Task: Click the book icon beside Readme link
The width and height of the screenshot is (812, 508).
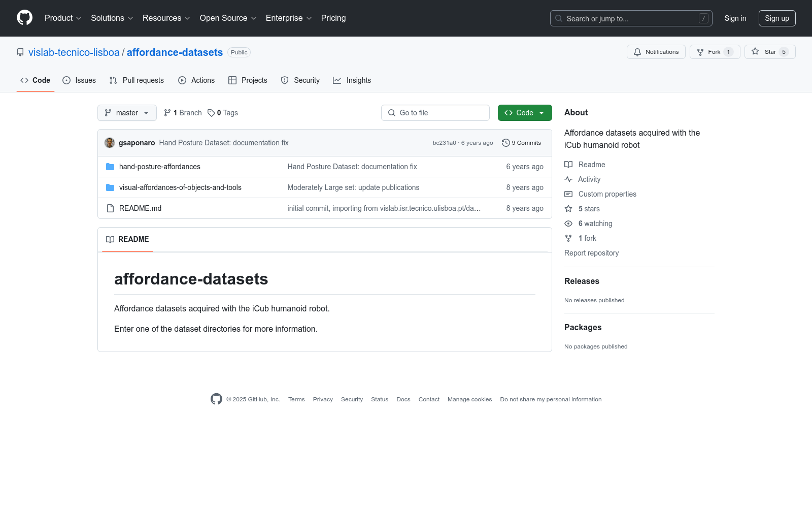Action: click(568, 165)
